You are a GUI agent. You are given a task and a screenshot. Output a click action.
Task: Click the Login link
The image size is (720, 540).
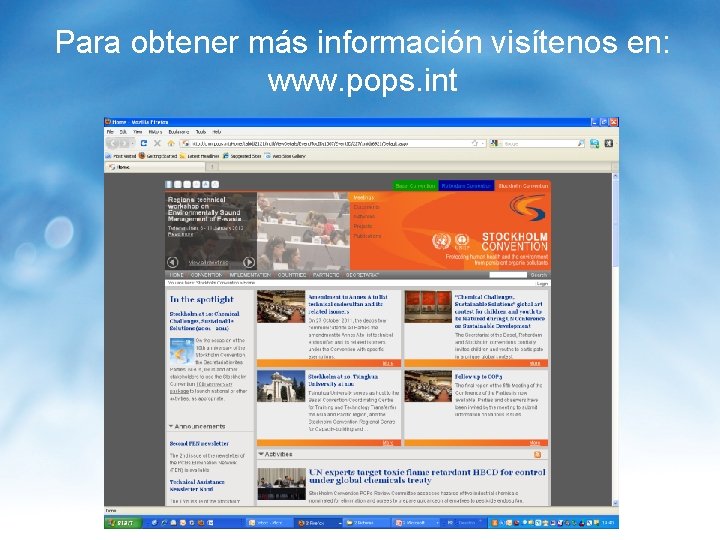coord(542,284)
